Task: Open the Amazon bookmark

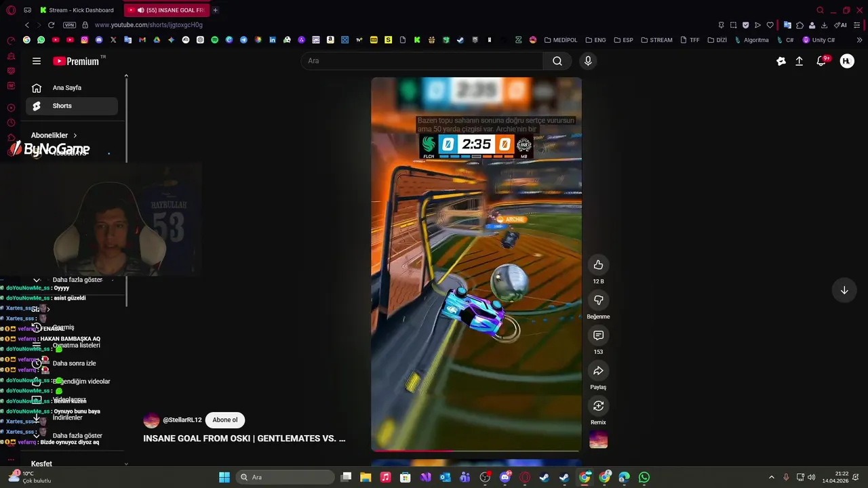Action: tap(330, 40)
